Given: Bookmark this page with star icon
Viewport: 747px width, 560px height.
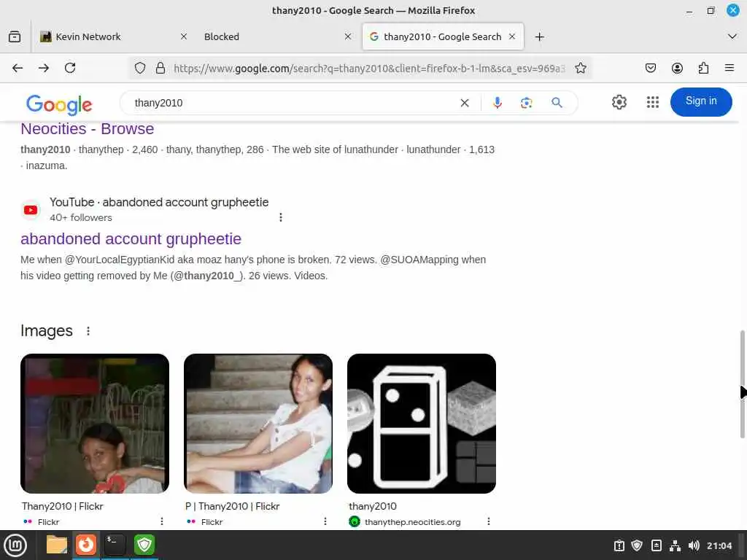Looking at the screenshot, I should pyautogui.click(x=580, y=68).
